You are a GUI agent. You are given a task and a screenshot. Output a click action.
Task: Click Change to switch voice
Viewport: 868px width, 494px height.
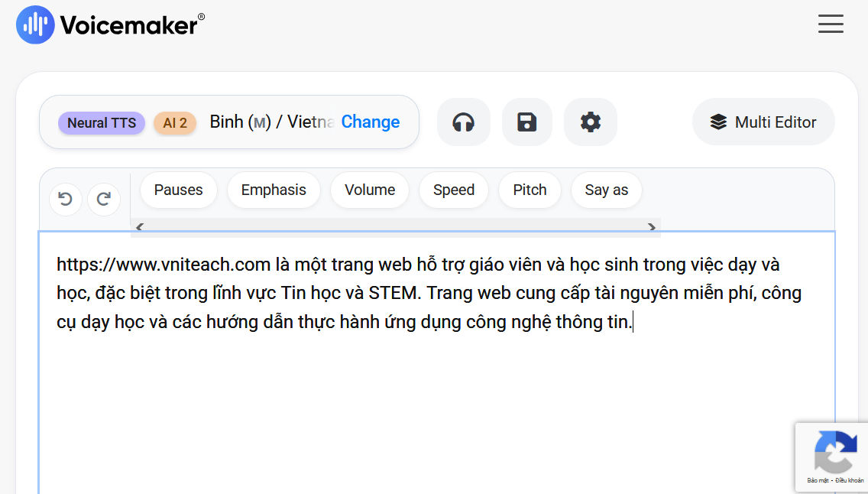point(371,122)
